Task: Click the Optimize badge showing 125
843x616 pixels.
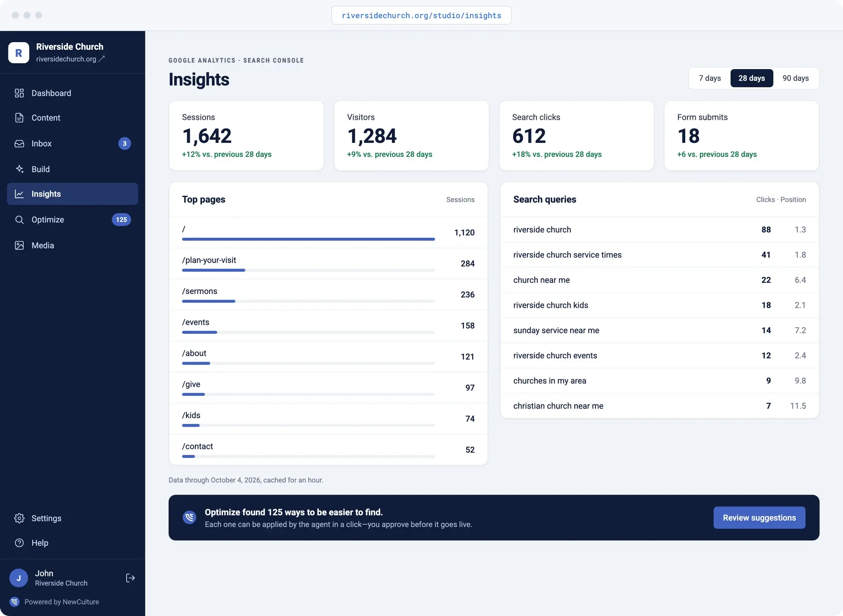Action: click(x=121, y=220)
